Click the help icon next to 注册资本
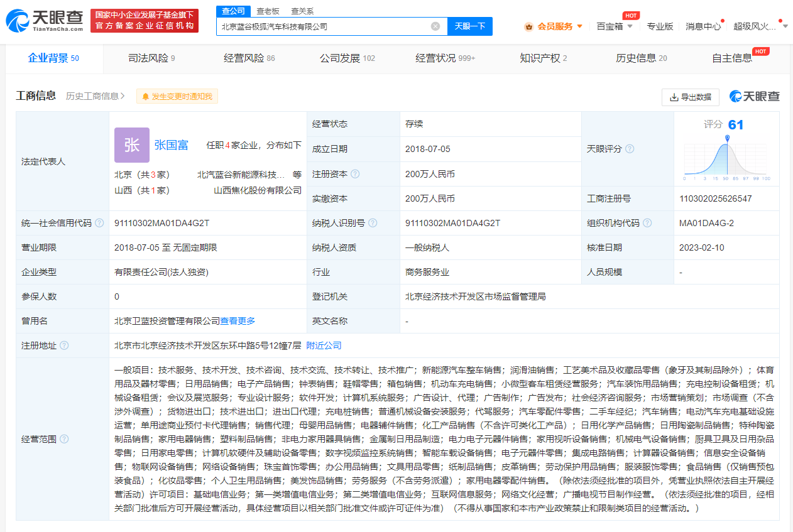793x532 pixels. [x=356, y=173]
